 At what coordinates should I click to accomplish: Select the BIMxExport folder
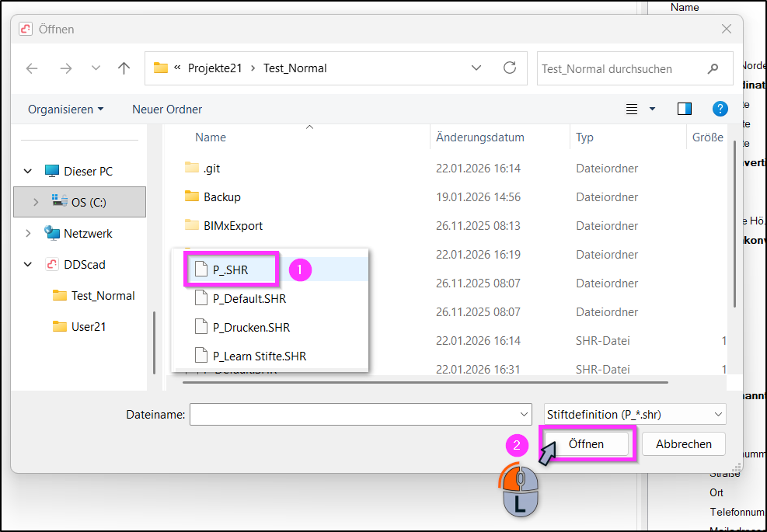click(224, 225)
